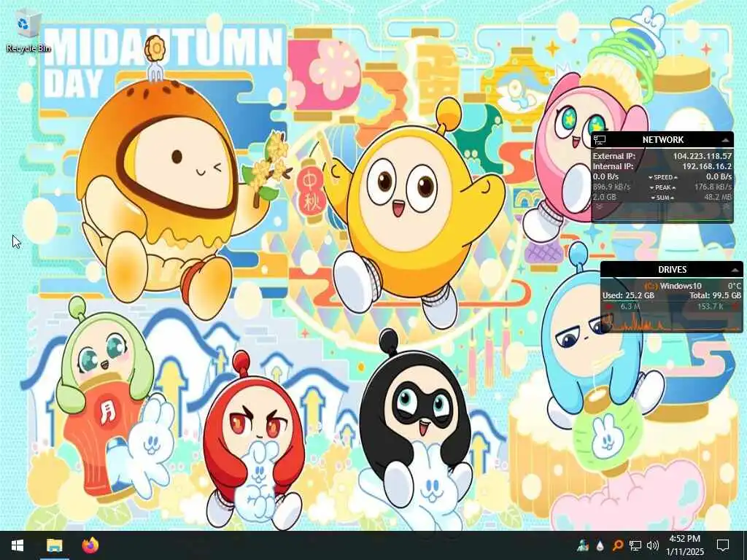The height and width of the screenshot is (560, 747).
Task: Click the drive temperature 0°C reading
Action: 734,286
